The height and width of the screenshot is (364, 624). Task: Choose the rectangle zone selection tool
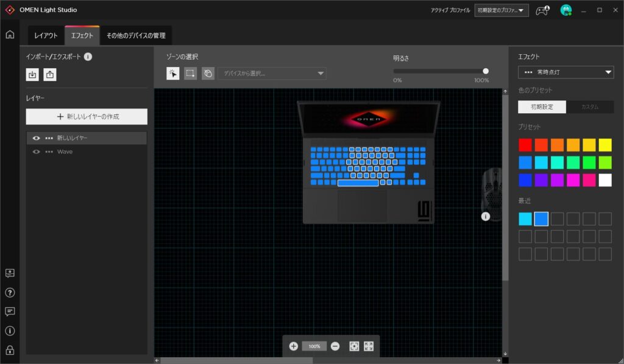tap(191, 74)
